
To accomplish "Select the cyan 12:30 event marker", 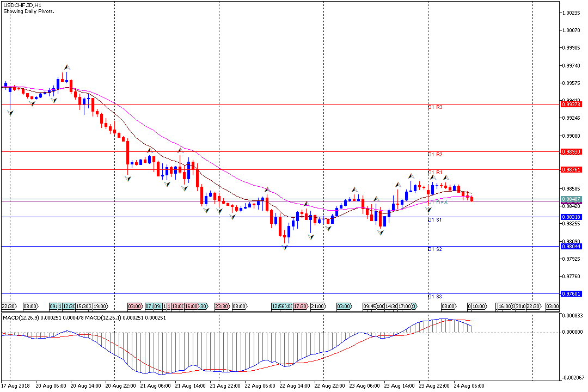I will coord(69,307).
